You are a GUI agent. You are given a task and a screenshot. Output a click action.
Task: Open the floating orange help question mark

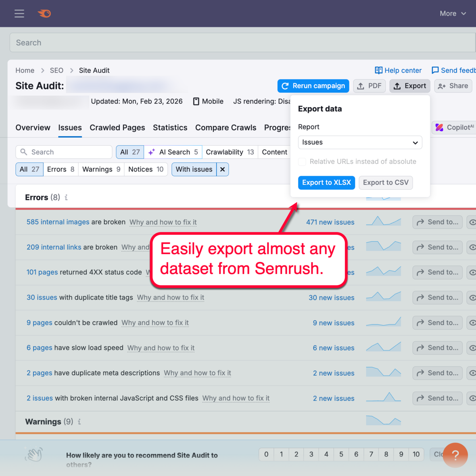click(455, 455)
